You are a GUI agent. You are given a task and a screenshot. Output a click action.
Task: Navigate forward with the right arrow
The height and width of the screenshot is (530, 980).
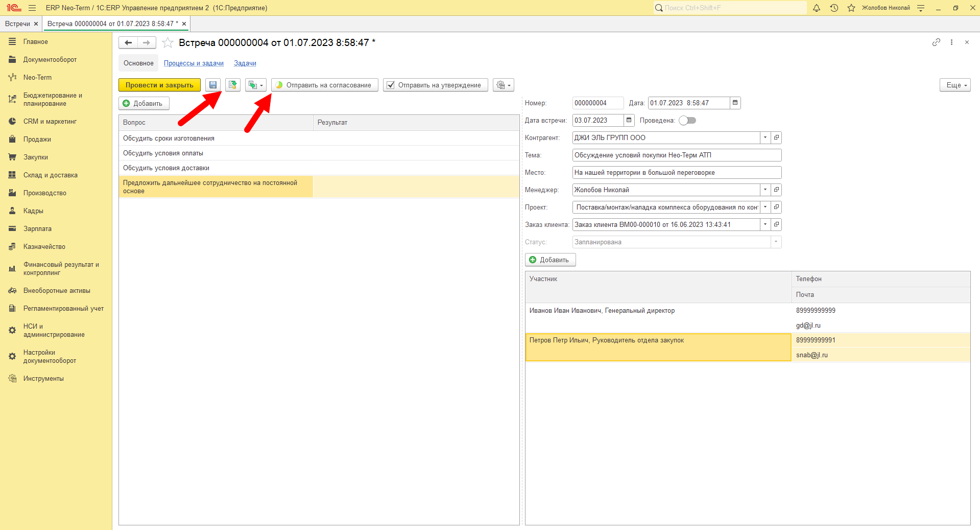(x=147, y=43)
